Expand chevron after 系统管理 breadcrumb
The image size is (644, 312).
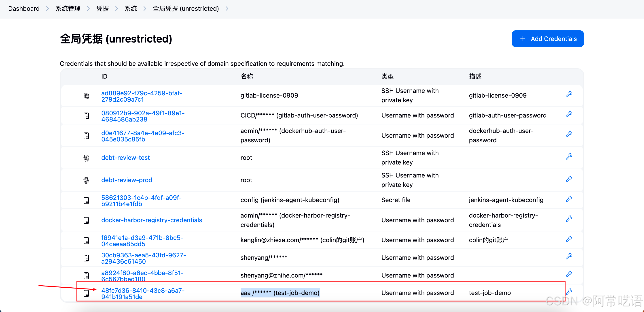88,9
